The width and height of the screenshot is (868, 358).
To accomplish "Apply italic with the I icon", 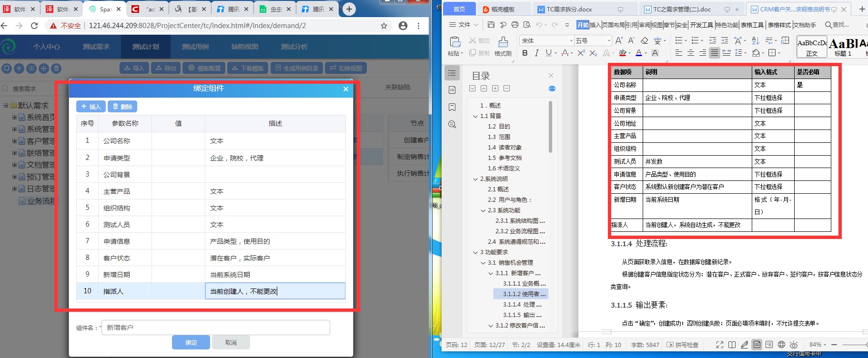I will click(537, 53).
